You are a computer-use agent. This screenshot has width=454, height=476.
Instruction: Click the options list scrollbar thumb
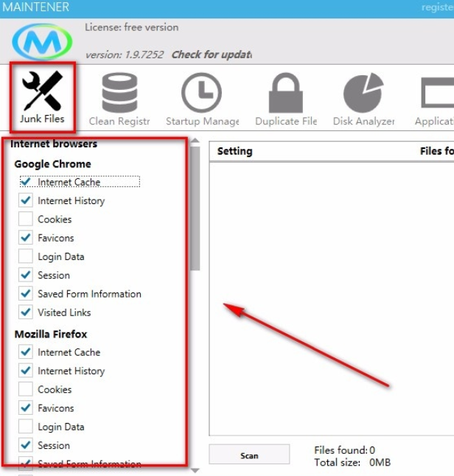[x=195, y=209]
